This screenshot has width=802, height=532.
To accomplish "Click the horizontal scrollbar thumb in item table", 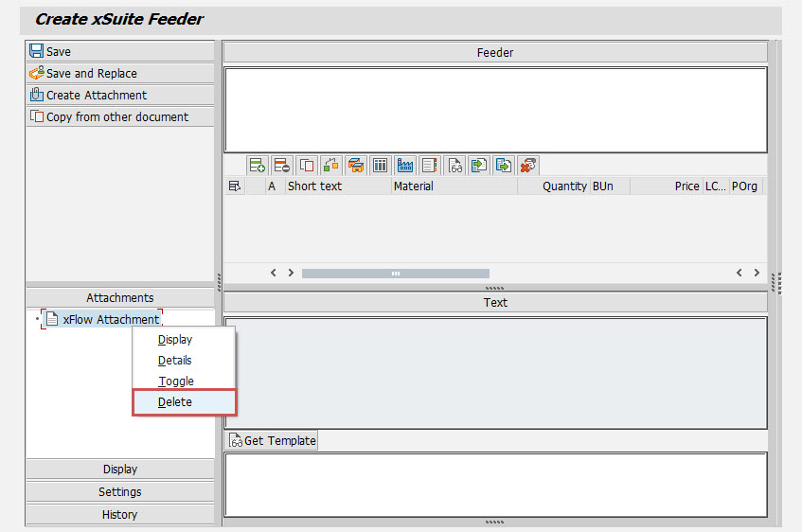I will click(396, 274).
